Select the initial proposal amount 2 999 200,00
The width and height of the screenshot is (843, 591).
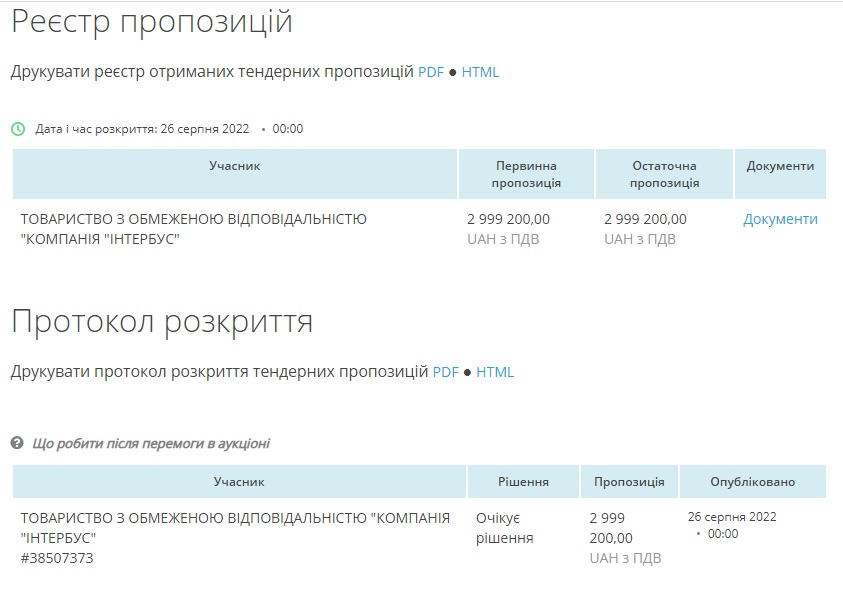pyautogui.click(x=509, y=219)
